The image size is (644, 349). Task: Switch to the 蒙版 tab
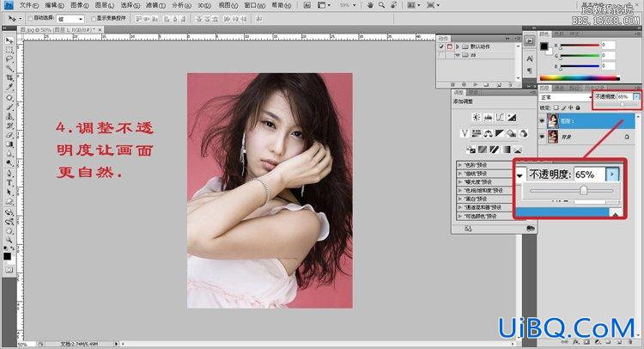coord(473,93)
